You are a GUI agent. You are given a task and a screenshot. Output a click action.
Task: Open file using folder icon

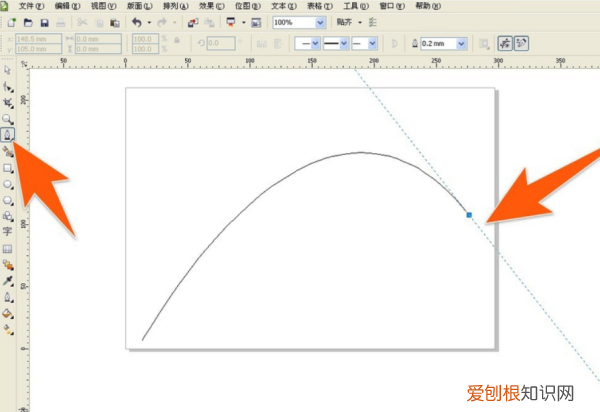point(27,21)
